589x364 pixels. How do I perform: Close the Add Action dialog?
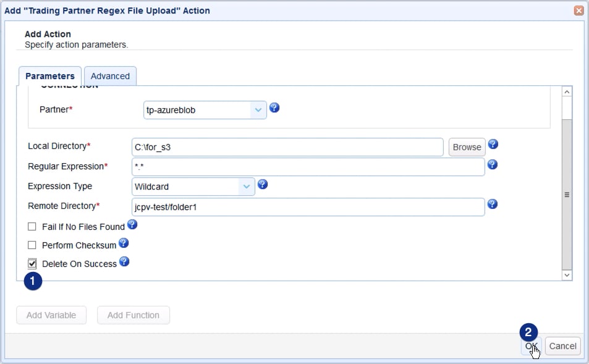[578, 10]
